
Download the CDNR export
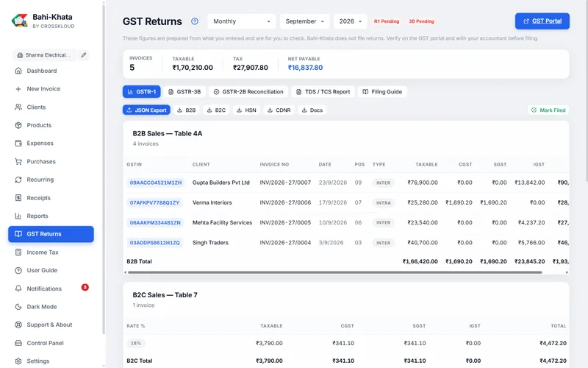pyautogui.click(x=279, y=110)
